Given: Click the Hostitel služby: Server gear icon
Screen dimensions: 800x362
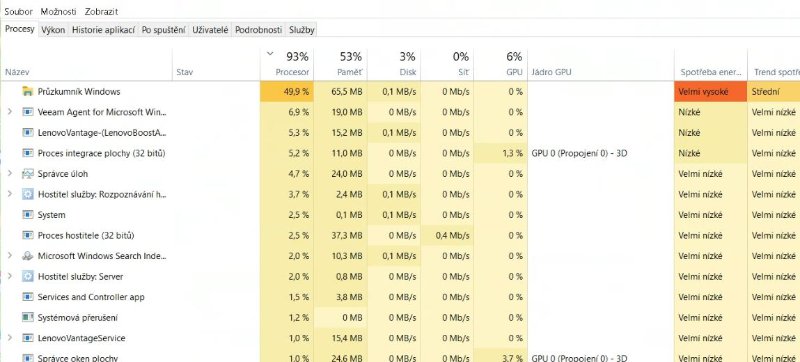Looking at the screenshot, I should (x=28, y=276).
